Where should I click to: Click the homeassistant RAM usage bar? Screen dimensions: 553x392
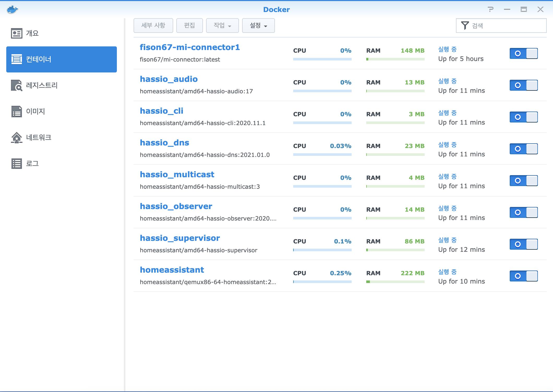coord(395,282)
